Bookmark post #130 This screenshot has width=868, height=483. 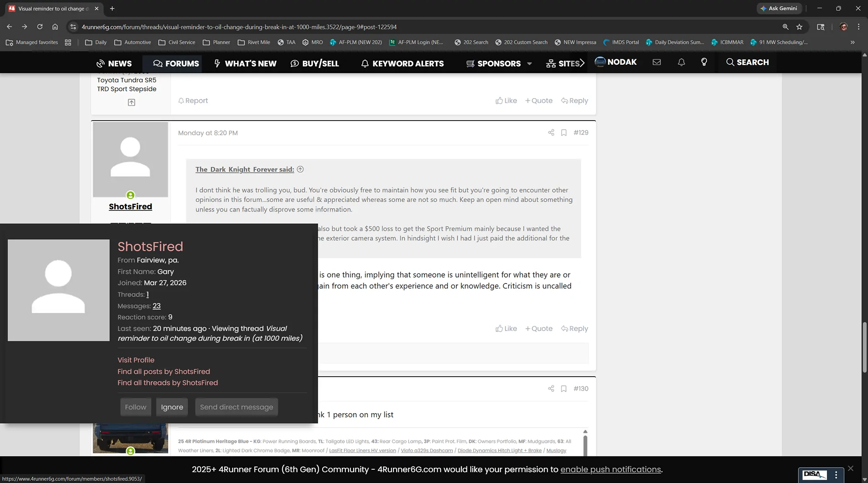(564, 389)
